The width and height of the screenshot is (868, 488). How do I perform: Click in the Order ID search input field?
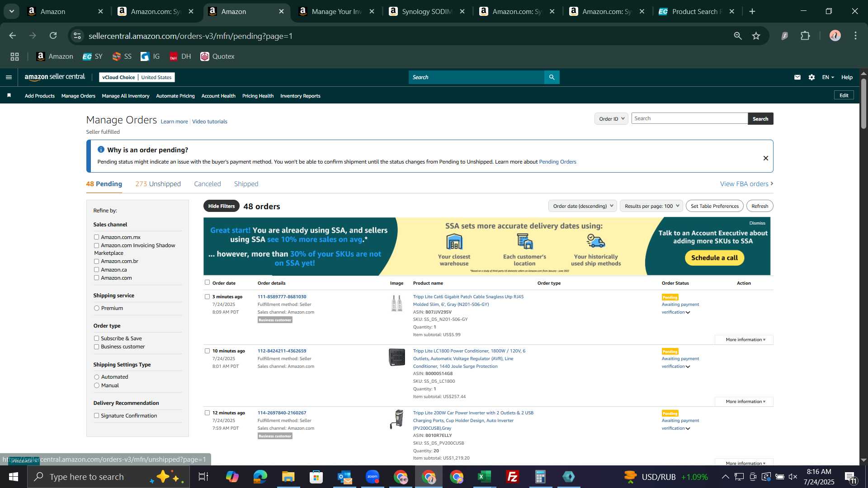tap(689, 118)
